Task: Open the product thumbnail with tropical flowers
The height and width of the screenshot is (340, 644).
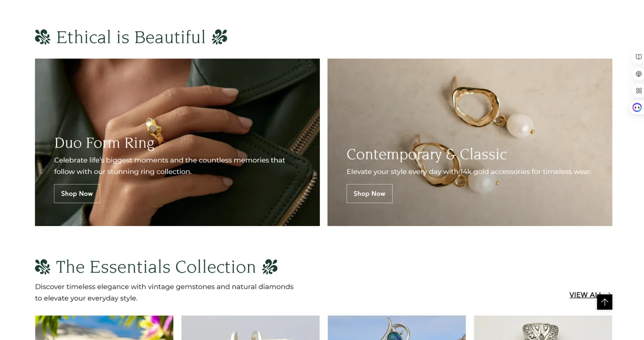Action: pyautogui.click(x=104, y=328)
